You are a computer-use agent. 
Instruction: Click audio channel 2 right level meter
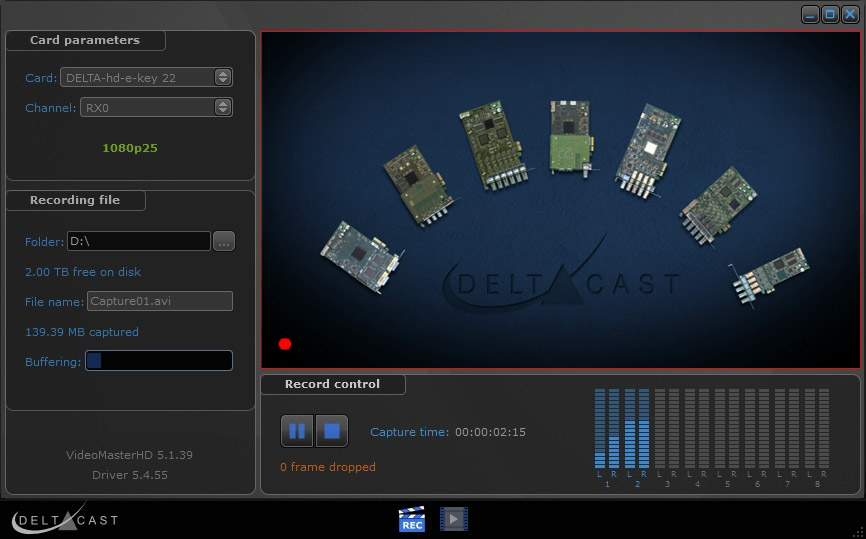(x=644, y=429)
